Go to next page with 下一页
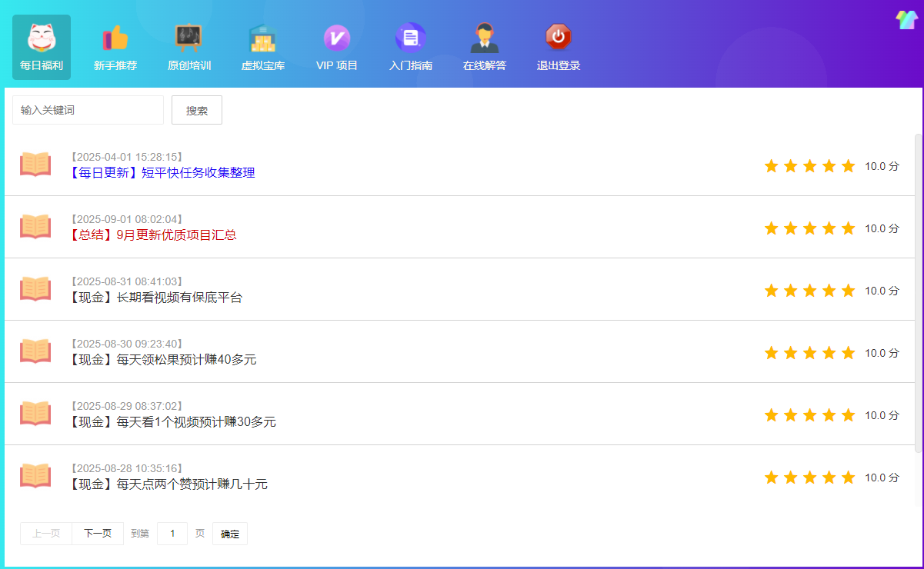The image size is (924, 569). (x=98, y=534)
